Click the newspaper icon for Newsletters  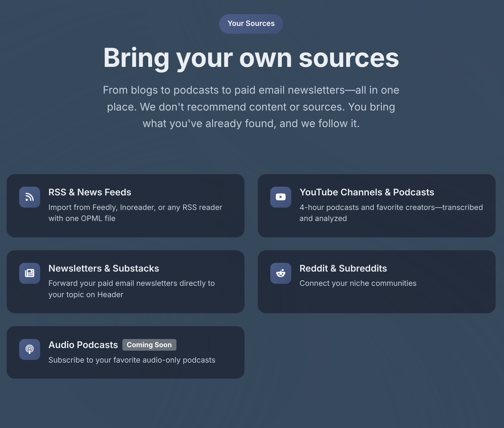29,273
